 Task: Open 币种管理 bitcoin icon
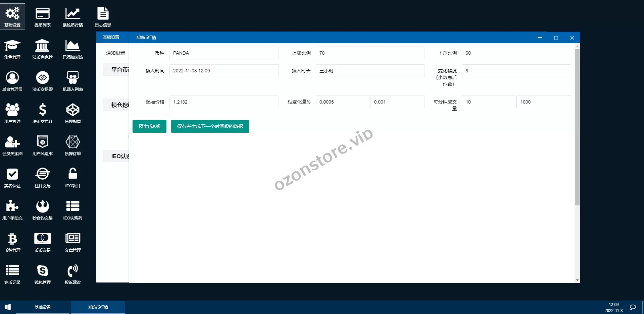pos(12,242)
